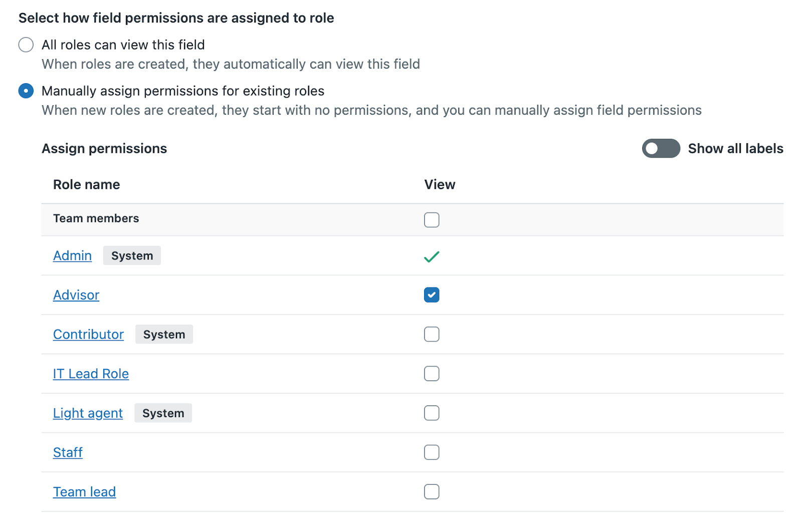This screenshot has width=802, height=532.
Task: Open the Staff role link
Action: [68, 452]
